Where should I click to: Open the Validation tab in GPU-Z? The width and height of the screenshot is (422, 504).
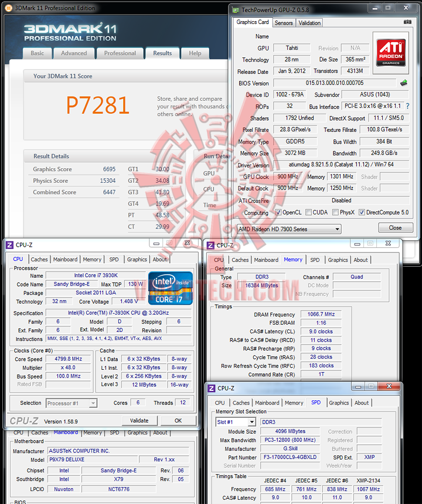pos(309,23)
